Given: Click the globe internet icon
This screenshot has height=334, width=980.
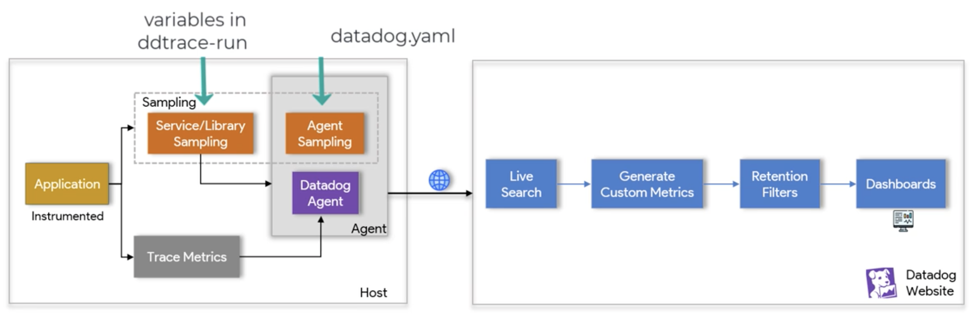Looking at the screenshot, I should click(x=439, y=180).
